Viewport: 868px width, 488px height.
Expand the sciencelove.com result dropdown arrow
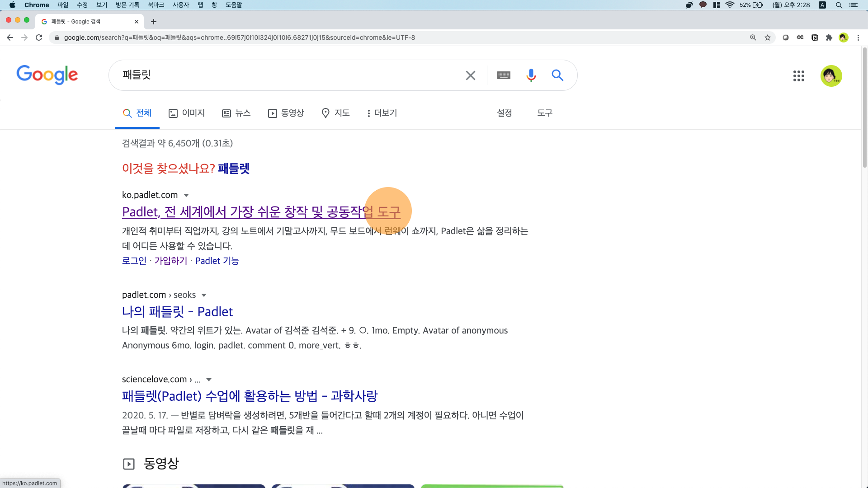[209, 380]
